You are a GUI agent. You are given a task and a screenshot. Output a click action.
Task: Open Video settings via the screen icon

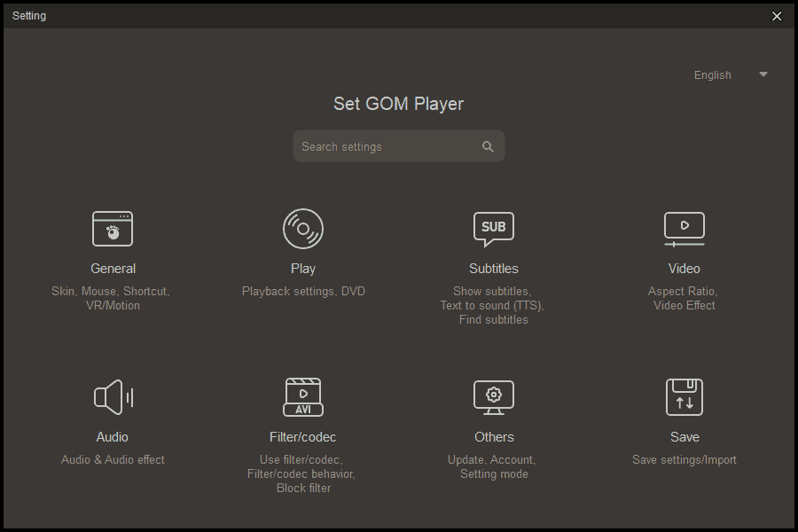[684, 229]
